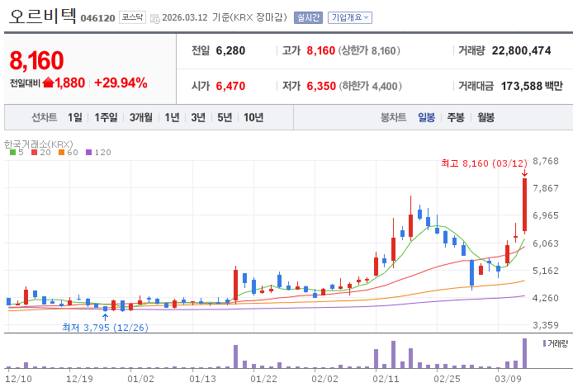Screen dimensions: 573x392
Task: Click the 02/11 date axis label
Action: pyautogui.click(x=386, y=379)
